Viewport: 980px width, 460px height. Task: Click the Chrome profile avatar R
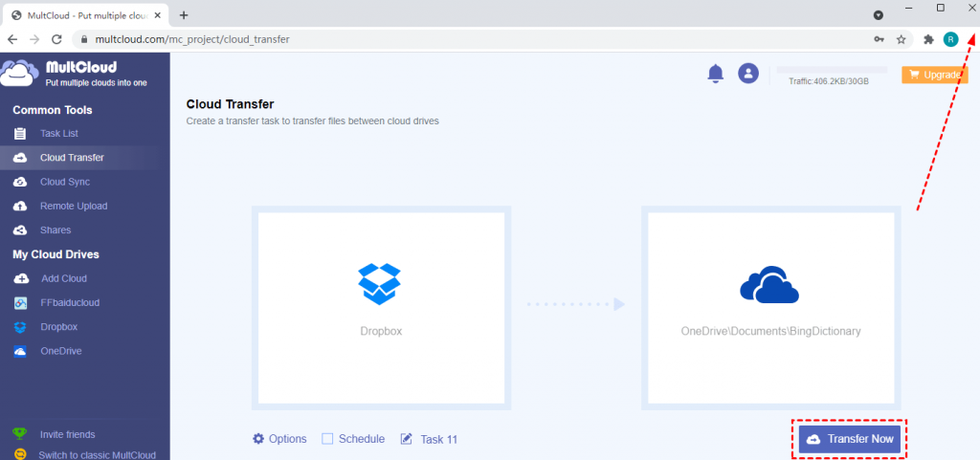(950, 39)
